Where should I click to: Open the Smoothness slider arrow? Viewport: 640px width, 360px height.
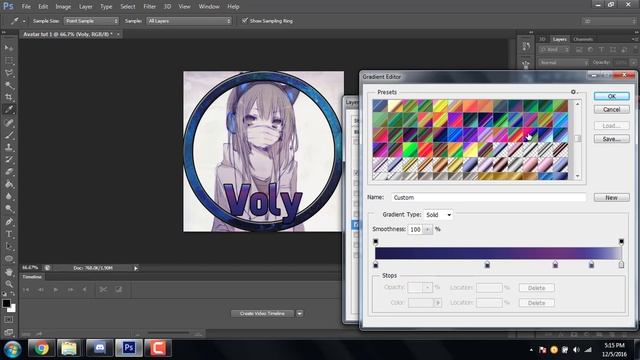coord(427,229)
